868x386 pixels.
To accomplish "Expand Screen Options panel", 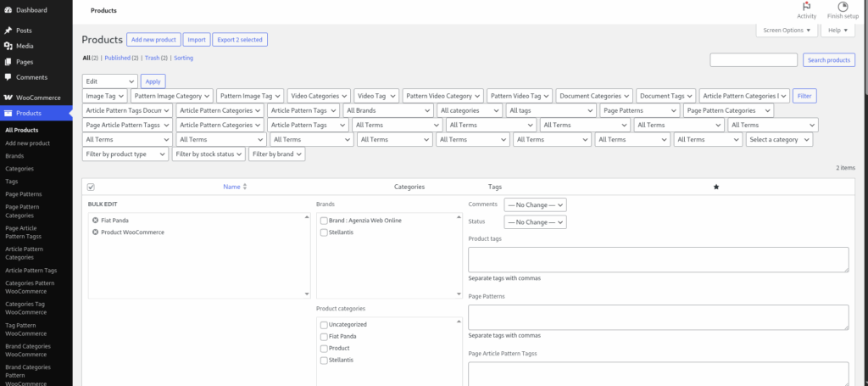I will pos(787,31).
